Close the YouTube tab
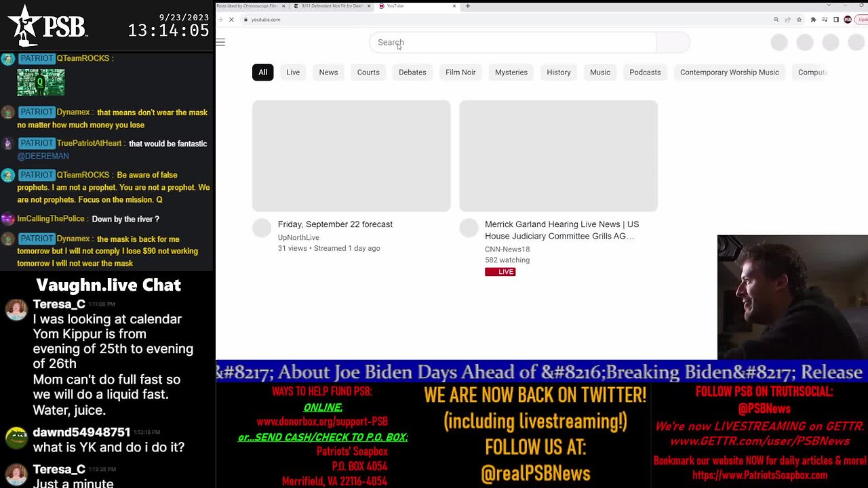Viewport: 868px width, 488px height. (455, 6)
